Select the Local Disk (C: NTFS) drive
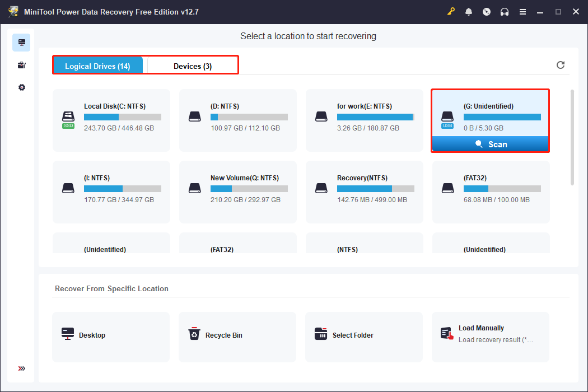 [x=111, y=120]
